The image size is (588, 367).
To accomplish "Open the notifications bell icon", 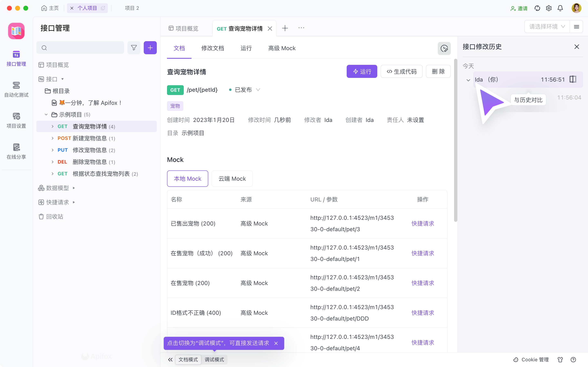I will point(560,8).
